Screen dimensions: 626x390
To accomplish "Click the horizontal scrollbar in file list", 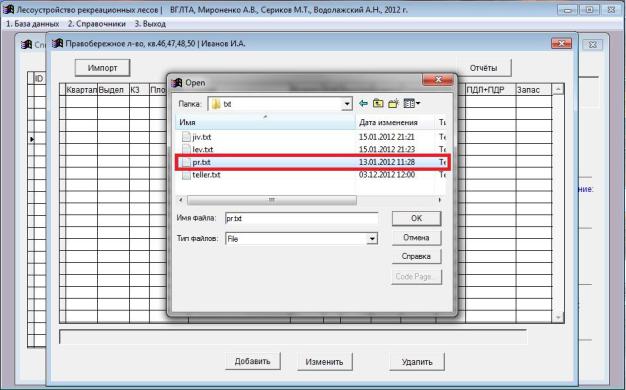I will point(271,200).
